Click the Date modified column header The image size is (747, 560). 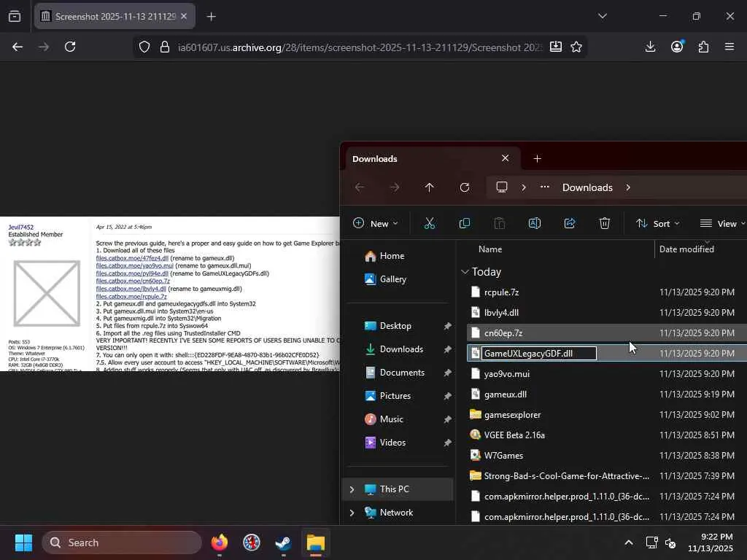tap(686, 249)
